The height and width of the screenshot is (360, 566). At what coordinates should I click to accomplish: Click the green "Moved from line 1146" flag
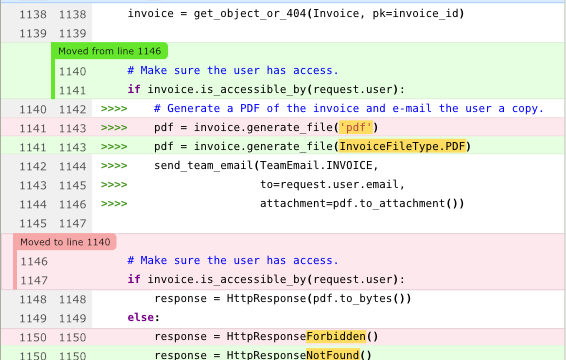click(x=109, y=51)
